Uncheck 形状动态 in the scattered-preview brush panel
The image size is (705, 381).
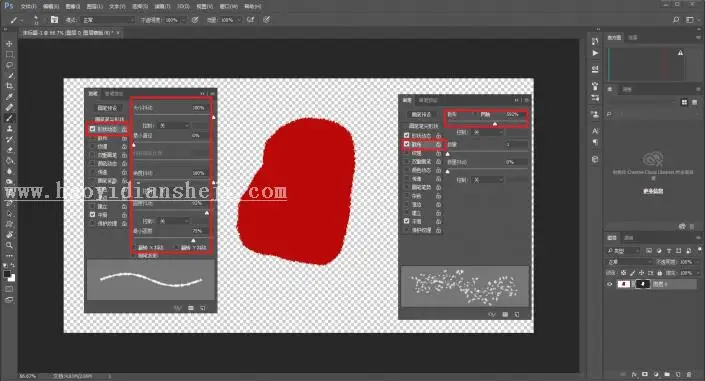406,135
